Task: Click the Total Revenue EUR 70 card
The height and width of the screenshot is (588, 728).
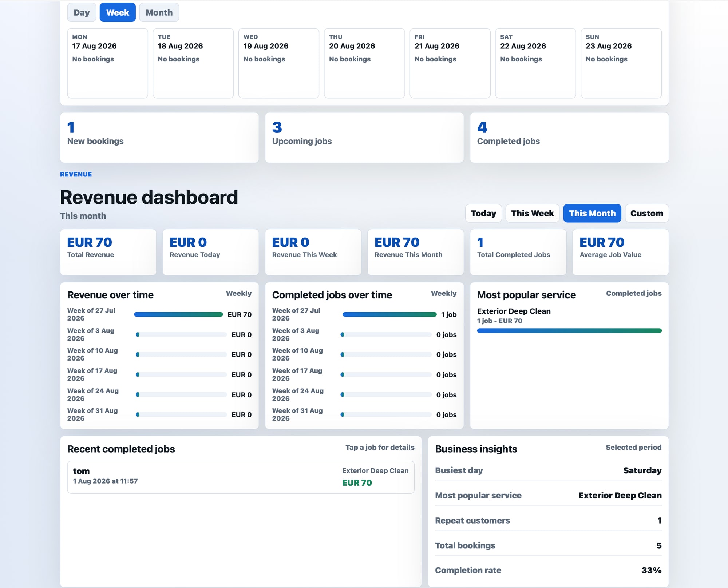Action: coord(108,252)
